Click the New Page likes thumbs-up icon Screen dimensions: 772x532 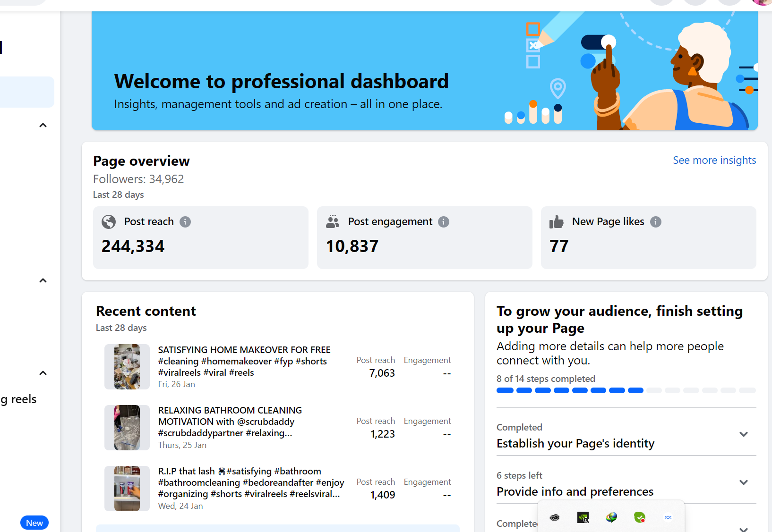pos(557,221)
